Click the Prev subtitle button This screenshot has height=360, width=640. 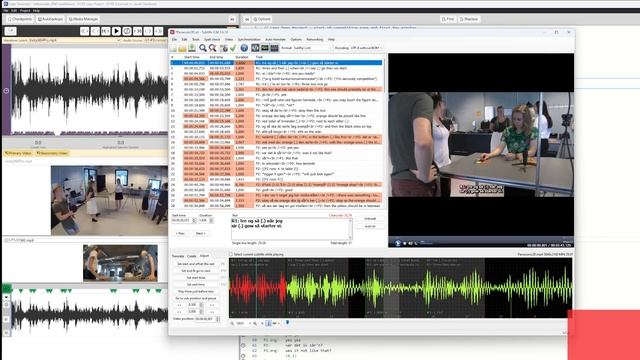[x=180, y=233]
